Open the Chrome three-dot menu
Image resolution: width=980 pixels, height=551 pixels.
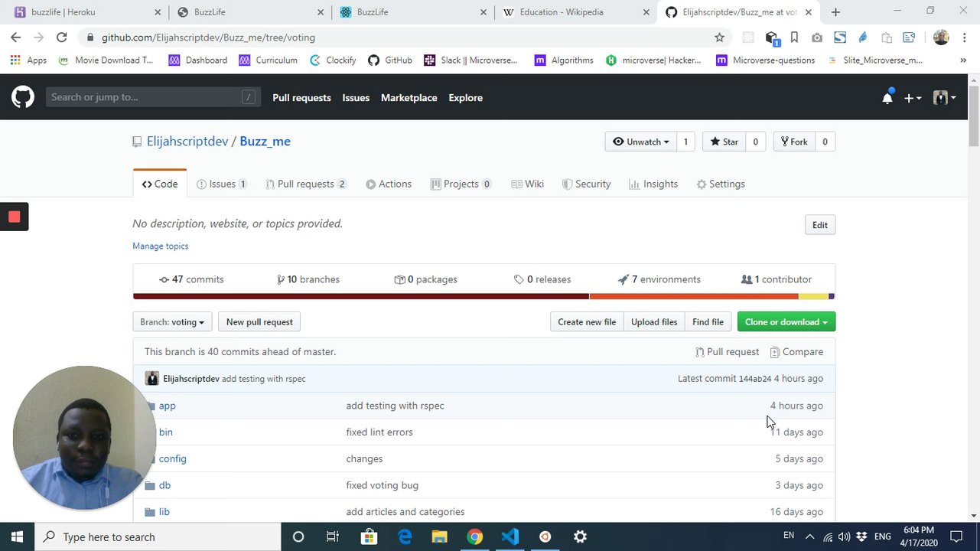(x=964, y=37)
